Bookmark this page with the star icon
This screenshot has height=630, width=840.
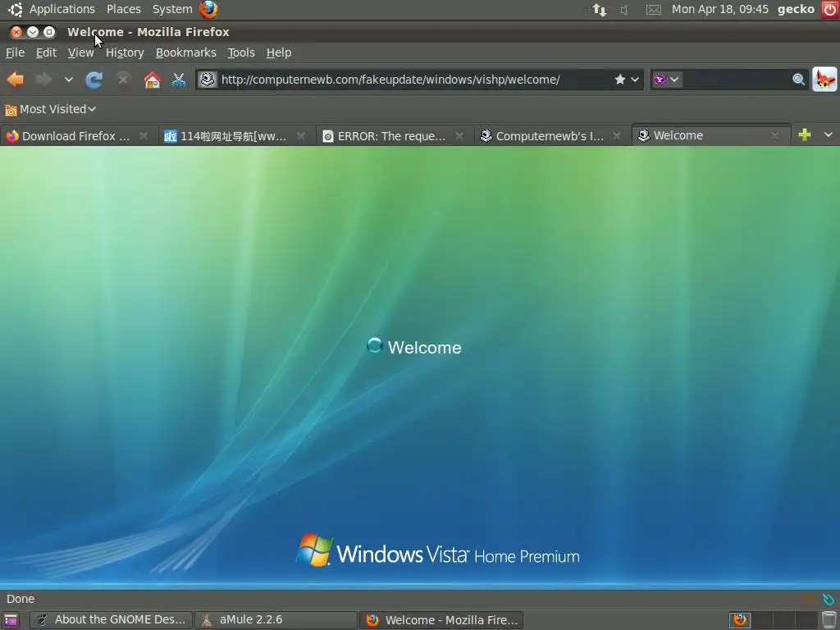620,80
